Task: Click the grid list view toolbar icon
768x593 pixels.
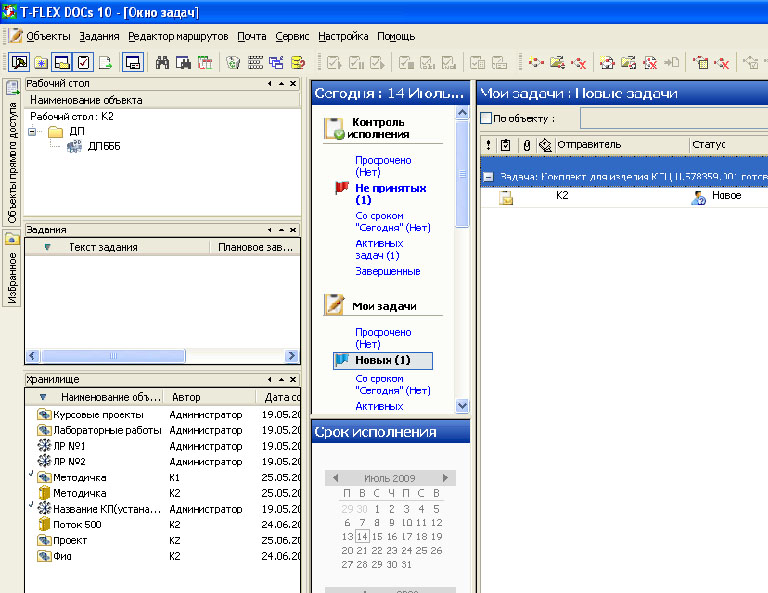Action: pos(255,62)
